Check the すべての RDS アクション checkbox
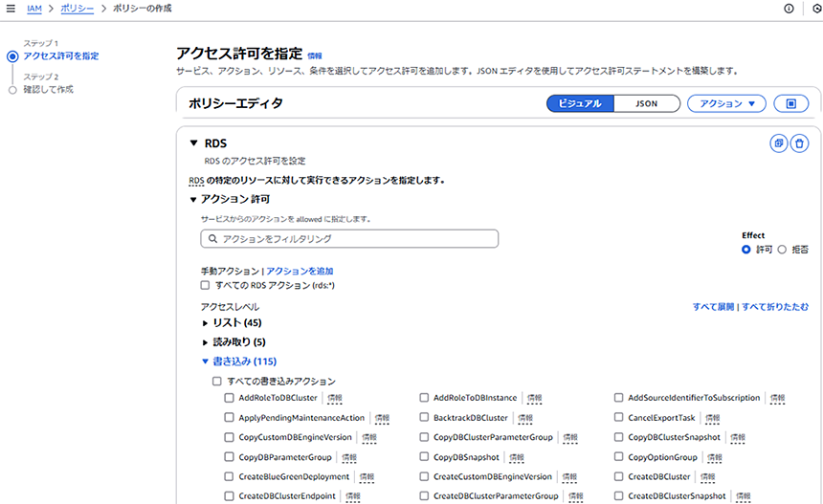This screenshot has width=823, height=504. [x=205, y=285]
